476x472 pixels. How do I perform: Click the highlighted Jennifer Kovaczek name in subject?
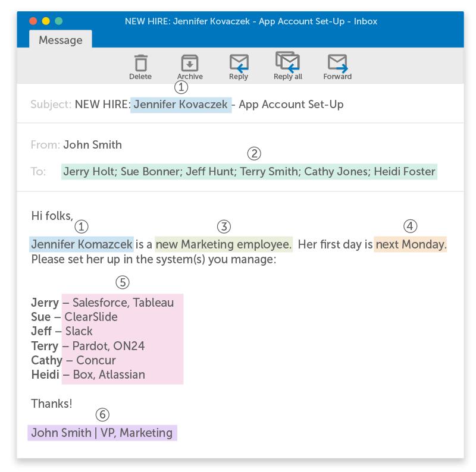pyautogui.click(x=181, y=105)
